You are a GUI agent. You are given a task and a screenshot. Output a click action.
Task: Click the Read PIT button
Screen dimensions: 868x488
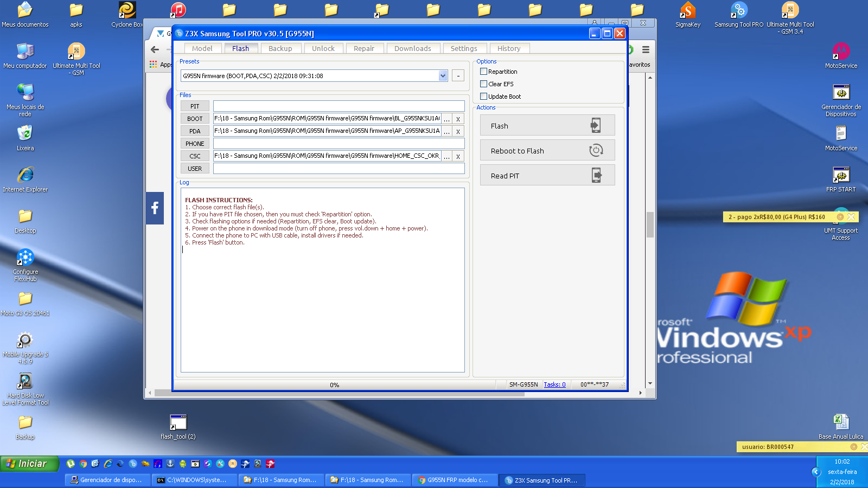coord(547,175)
